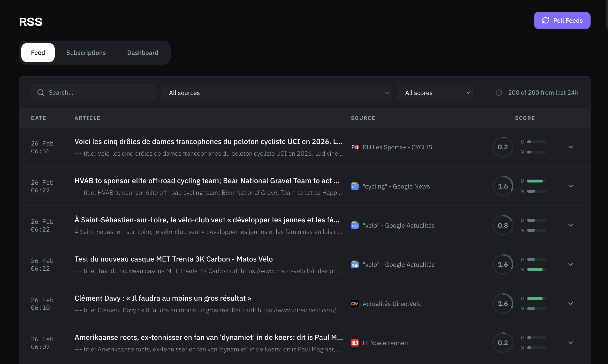This screenshot has width=608, height=364.
Task: Click the Poll Feeds button
Action: click(x=562, y=20)
